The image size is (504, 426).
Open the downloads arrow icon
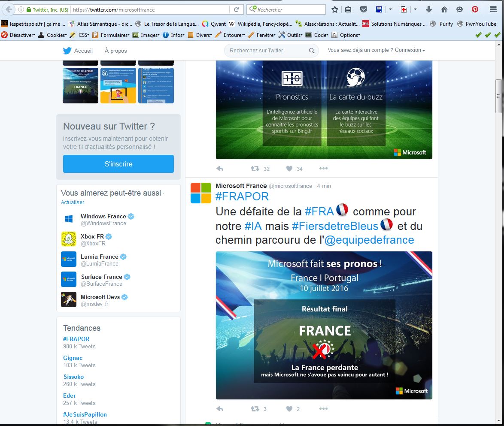pyautogui.click(x=429, y=9)
